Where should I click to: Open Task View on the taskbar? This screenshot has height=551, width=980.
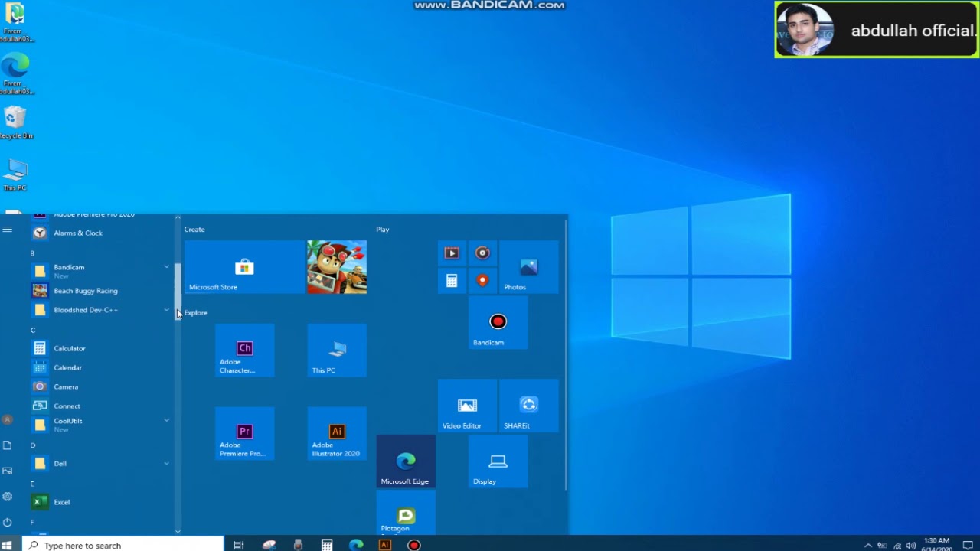[x=239, y=545]
